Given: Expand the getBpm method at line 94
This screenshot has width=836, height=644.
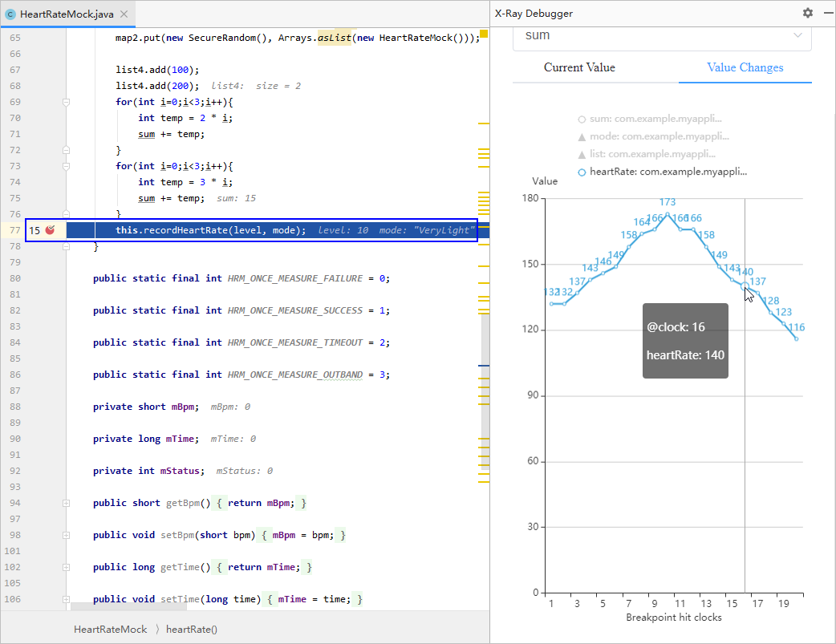Looking at the screenshot, I should (x=66, y=503).
